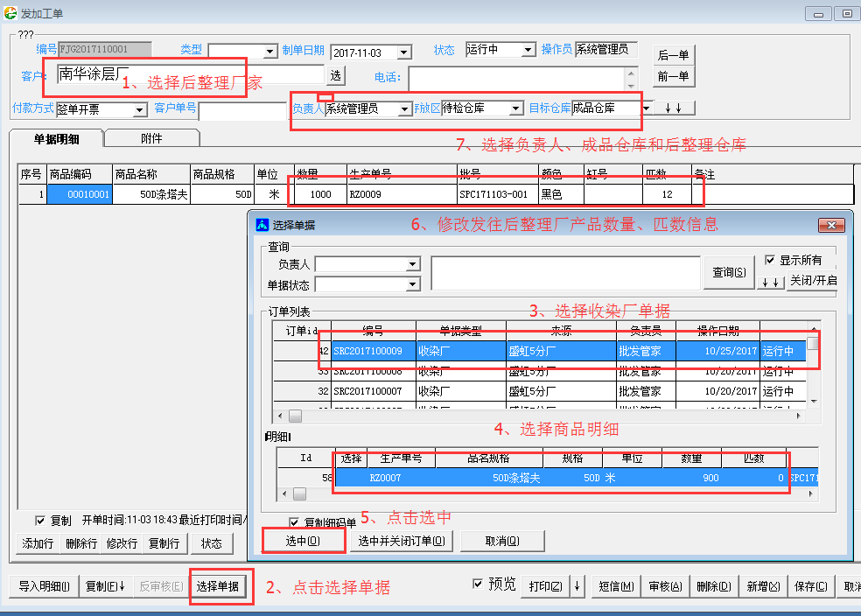Click the 保存(C) button
Screen dimensions: 861x616
tap(811, 586)
